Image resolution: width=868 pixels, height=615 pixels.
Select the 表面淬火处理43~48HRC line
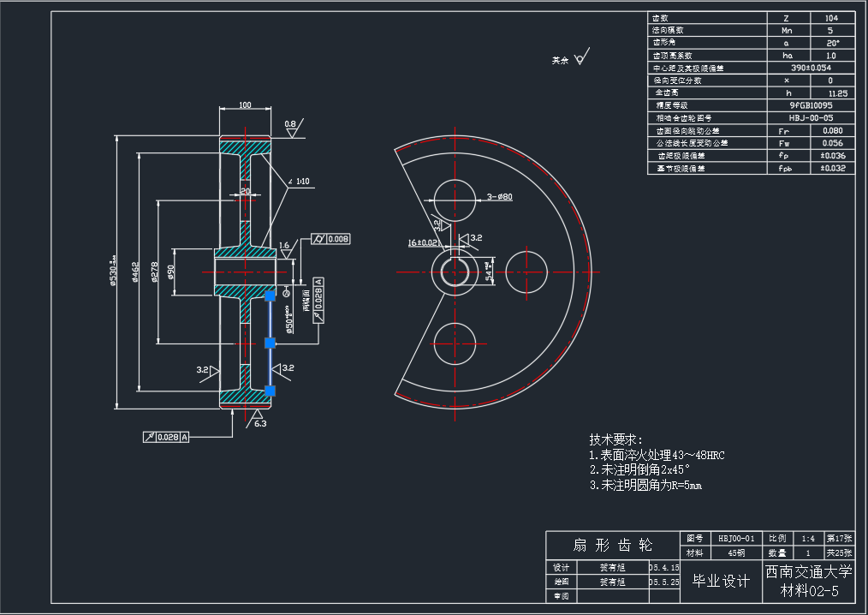point(657,456)
